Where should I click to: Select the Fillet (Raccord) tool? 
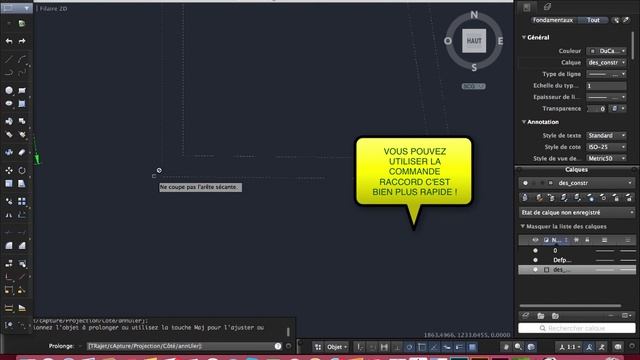[9, 245]
